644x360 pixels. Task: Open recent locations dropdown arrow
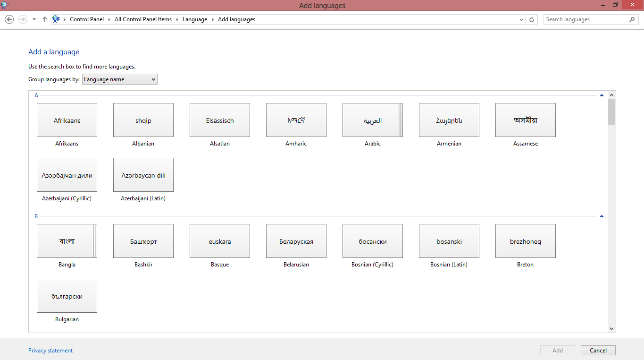click(x=34, y=19)
